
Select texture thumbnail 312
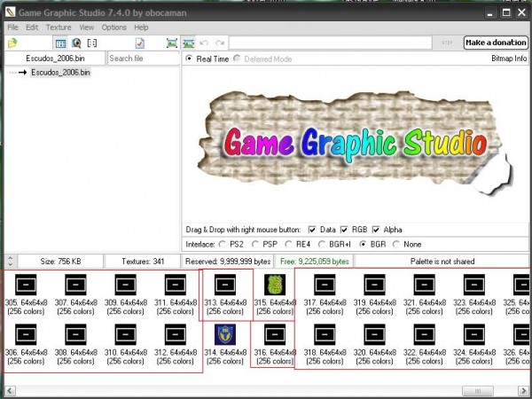tap(176, 334)
